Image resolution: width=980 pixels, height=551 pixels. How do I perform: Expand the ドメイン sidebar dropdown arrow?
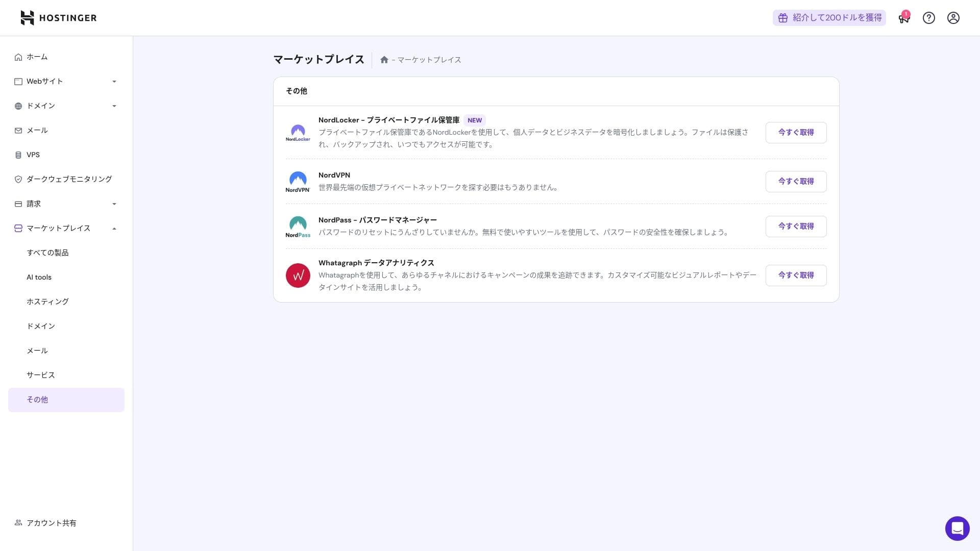pos(114,106)
